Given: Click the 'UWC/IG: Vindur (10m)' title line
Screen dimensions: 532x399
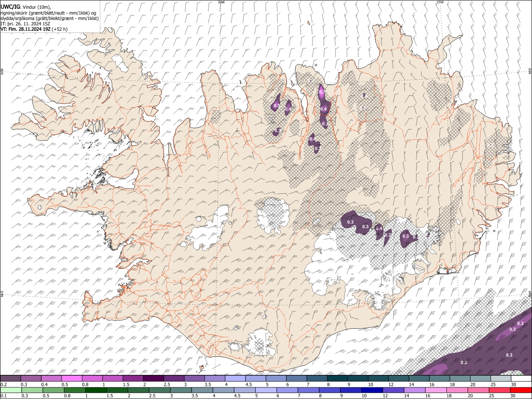Looking at the screenshot, I should click(x=25, y=7).
